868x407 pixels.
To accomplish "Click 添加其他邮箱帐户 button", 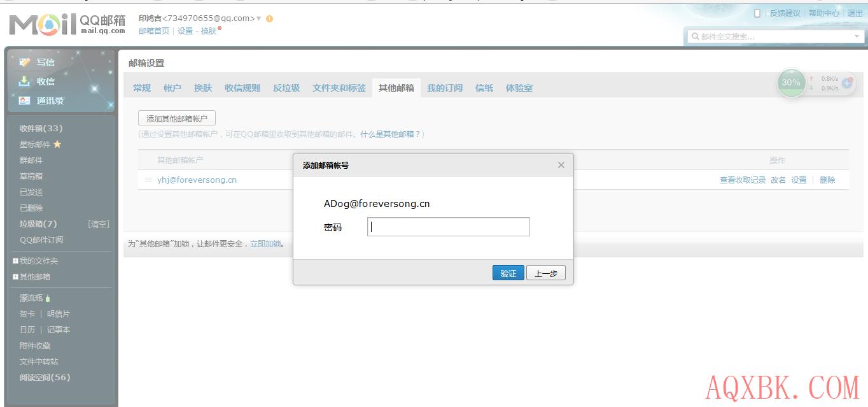I will click(x=177, y=118).
